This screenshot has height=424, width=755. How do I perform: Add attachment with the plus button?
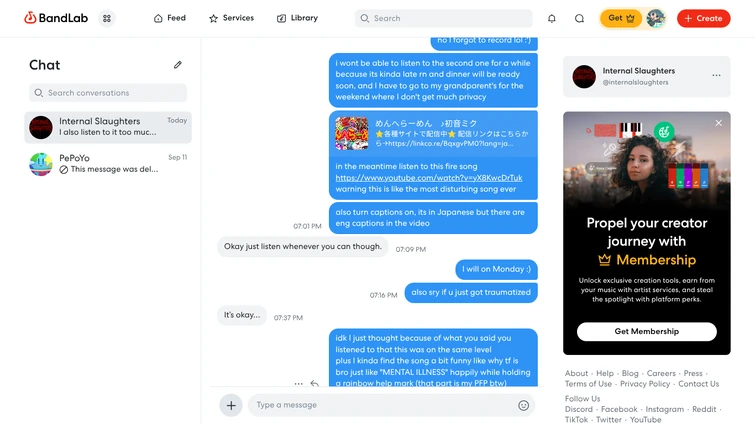[231, 405]
